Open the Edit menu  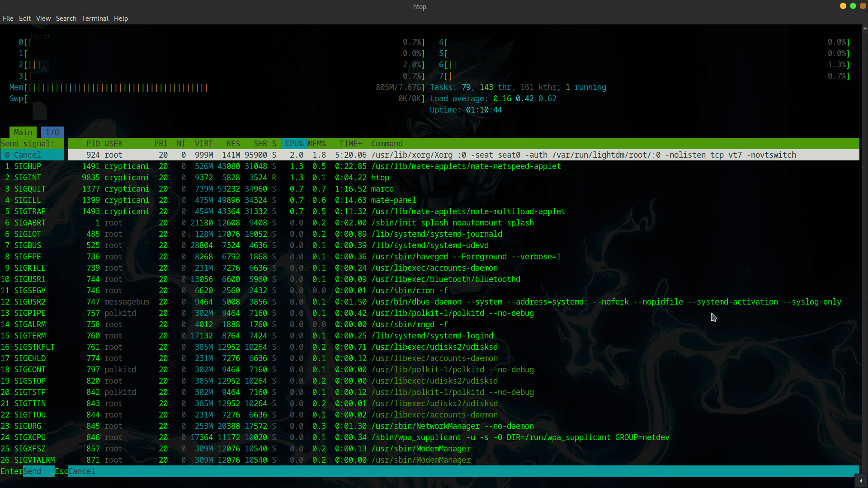24,19
